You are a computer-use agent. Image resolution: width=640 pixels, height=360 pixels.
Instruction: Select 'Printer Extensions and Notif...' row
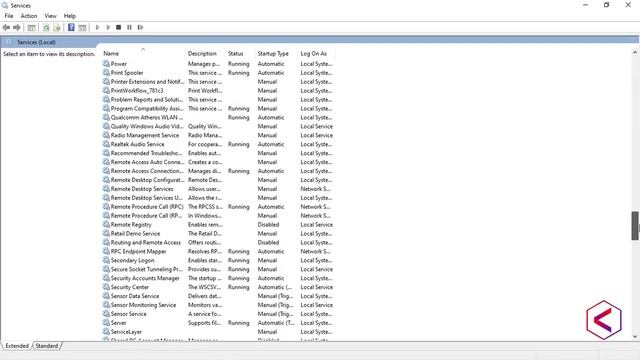click(x=218, y=82)
